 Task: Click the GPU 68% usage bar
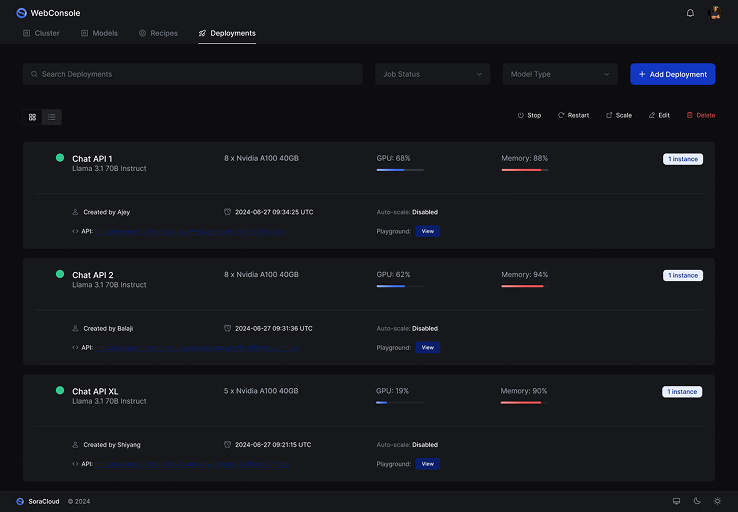click(x=400, y=170)
